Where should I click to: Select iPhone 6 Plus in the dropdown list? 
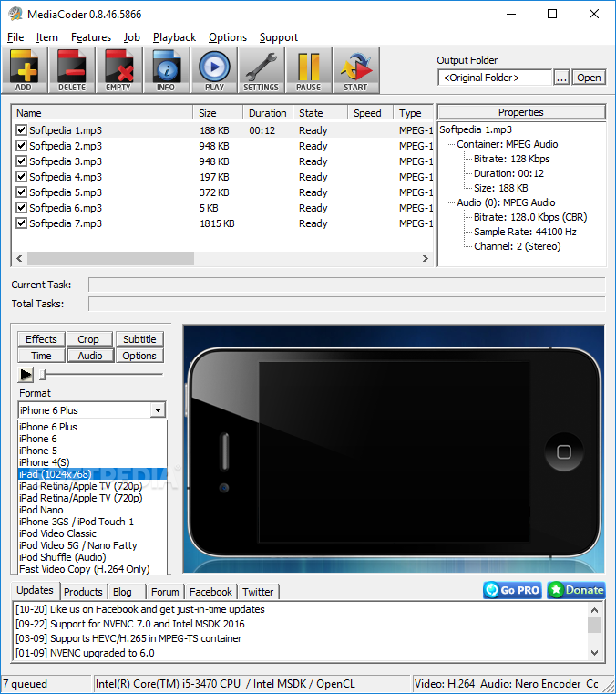point(92,427)
